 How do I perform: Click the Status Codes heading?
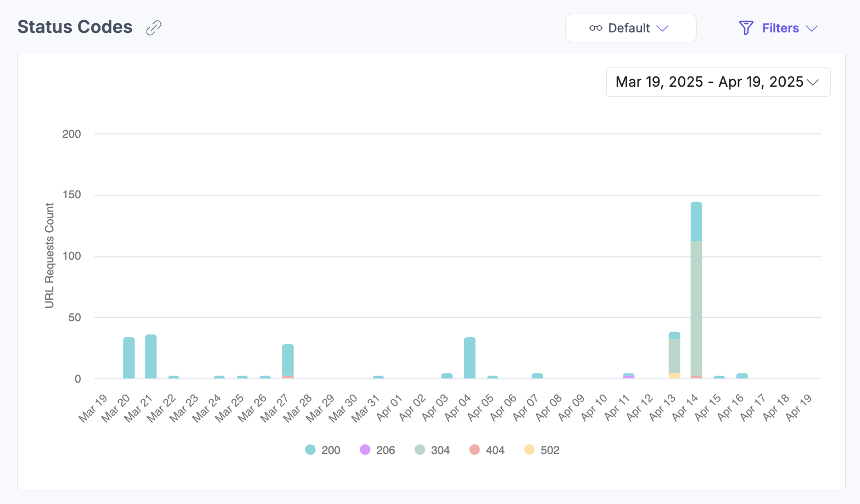pyautogui.click(x=75, y=27)
